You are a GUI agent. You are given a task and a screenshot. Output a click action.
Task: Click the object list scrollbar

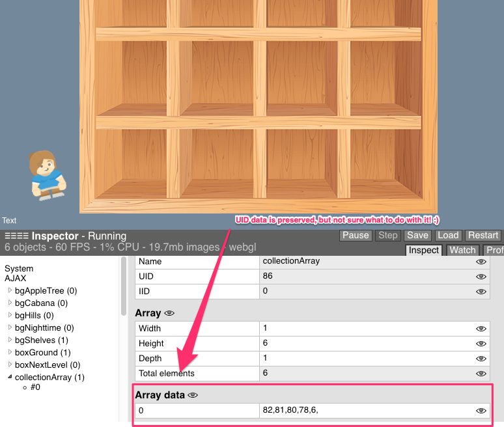[x=124, y=286]
